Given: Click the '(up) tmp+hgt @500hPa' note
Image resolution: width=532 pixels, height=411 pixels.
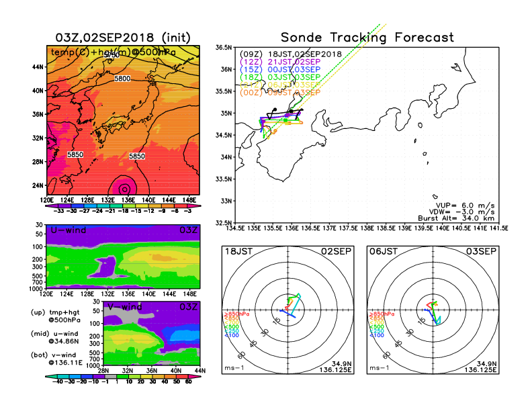Looking at the screenshot, I should [55, 316].
